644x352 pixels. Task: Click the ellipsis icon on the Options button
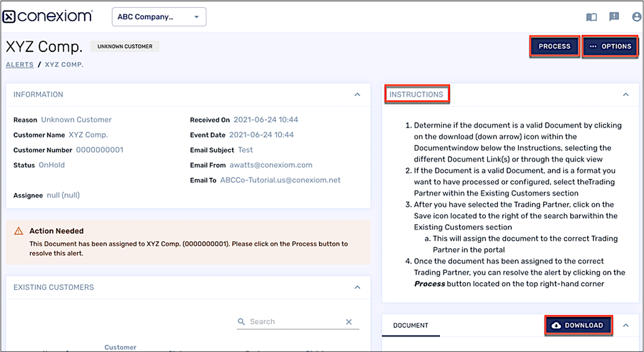coord(594,46)
